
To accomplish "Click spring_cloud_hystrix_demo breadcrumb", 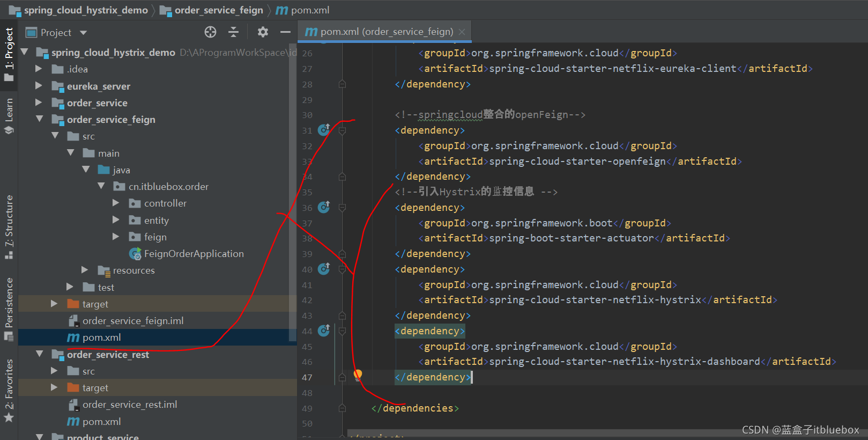I will click(x=78, y=10).
